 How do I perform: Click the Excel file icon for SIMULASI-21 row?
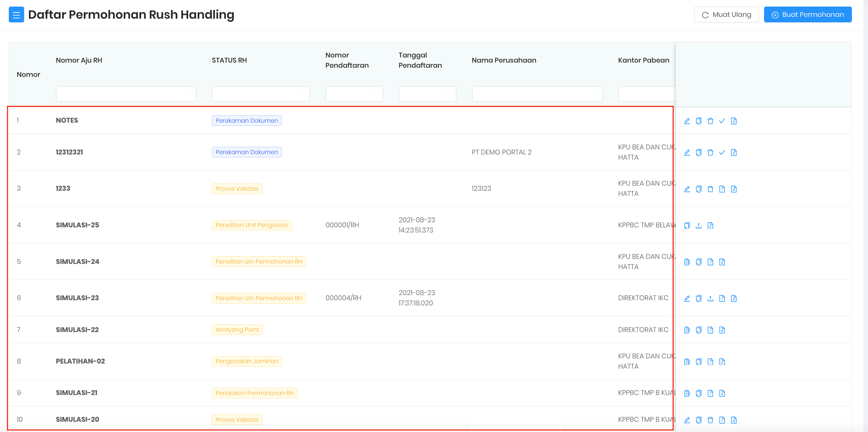722,393
